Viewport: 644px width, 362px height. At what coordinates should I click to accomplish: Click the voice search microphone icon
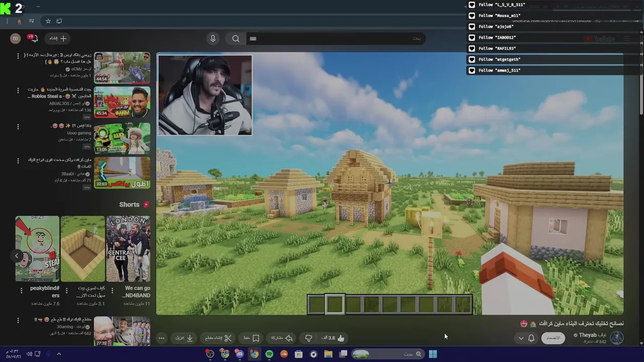click(213, 38)
